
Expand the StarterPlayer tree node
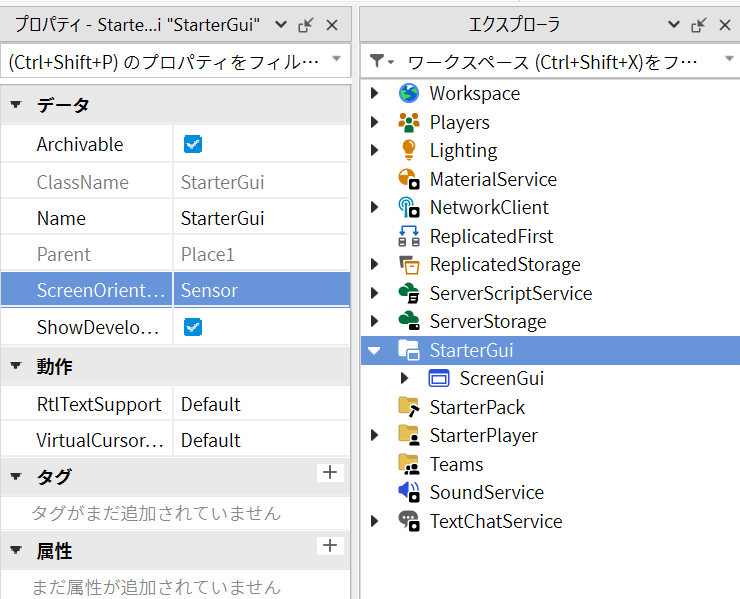tap(375, 435)
